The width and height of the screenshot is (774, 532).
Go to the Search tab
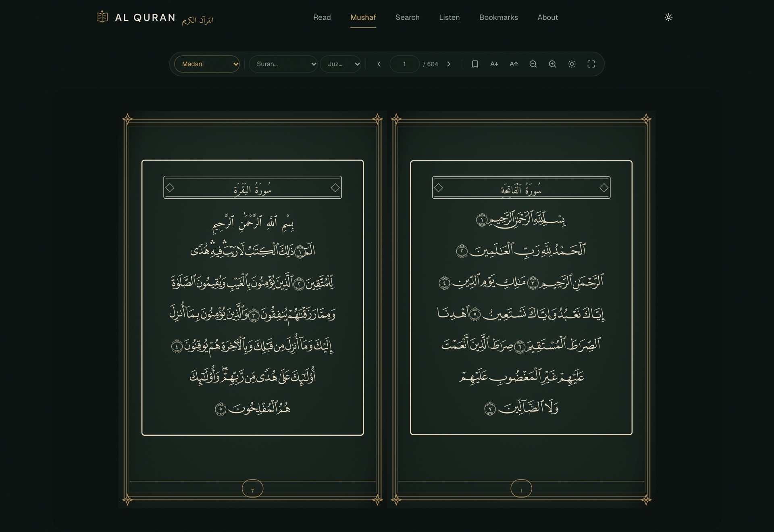[407, 17]
